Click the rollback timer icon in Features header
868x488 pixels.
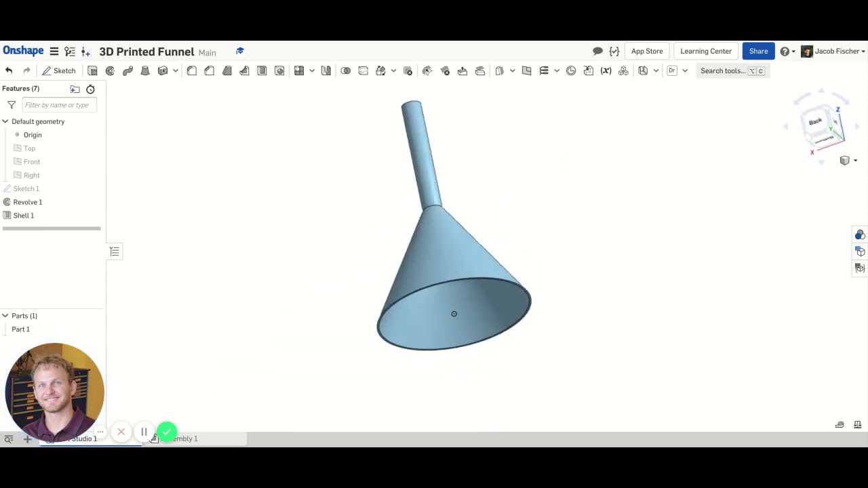[x=90, y=89]
